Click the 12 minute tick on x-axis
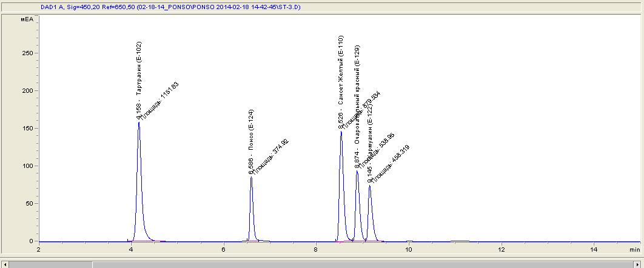 501,249
